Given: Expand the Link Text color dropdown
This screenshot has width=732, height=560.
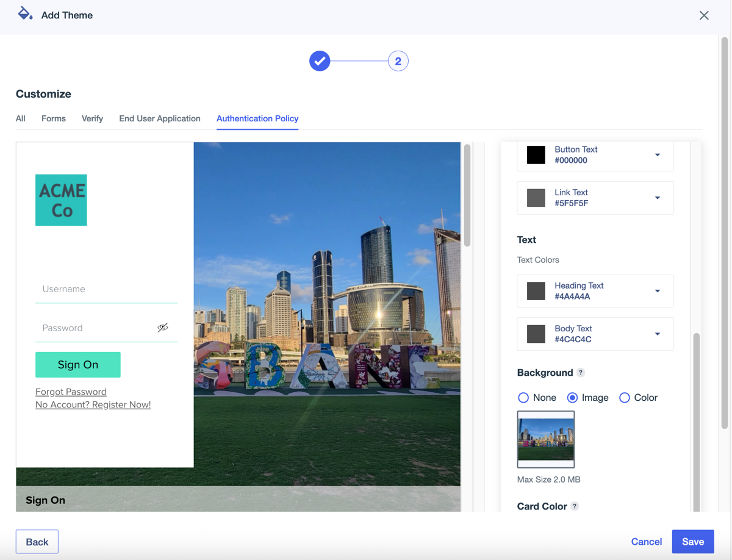Looking at the screenshot, I should tap(658, 198).
